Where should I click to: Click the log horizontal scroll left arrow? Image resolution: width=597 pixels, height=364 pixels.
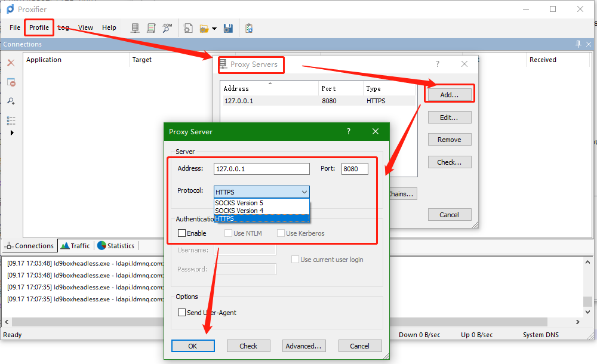(x=7, y=322)
